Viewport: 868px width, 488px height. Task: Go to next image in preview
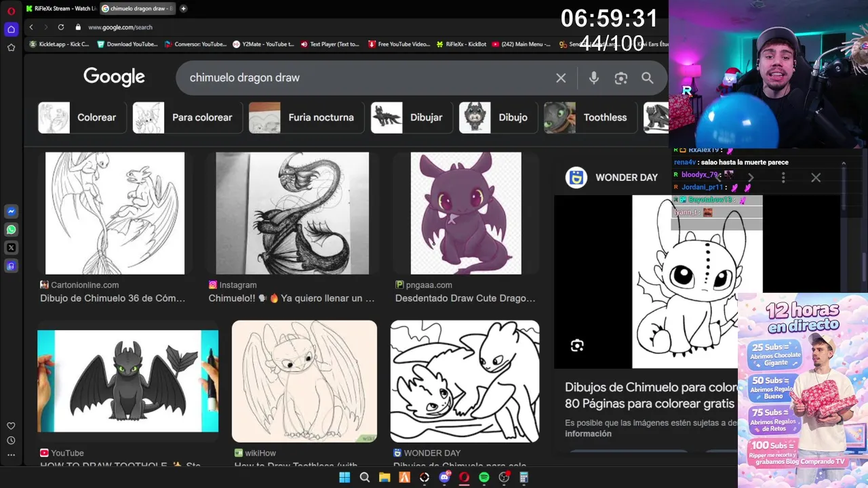coord(751,178)
